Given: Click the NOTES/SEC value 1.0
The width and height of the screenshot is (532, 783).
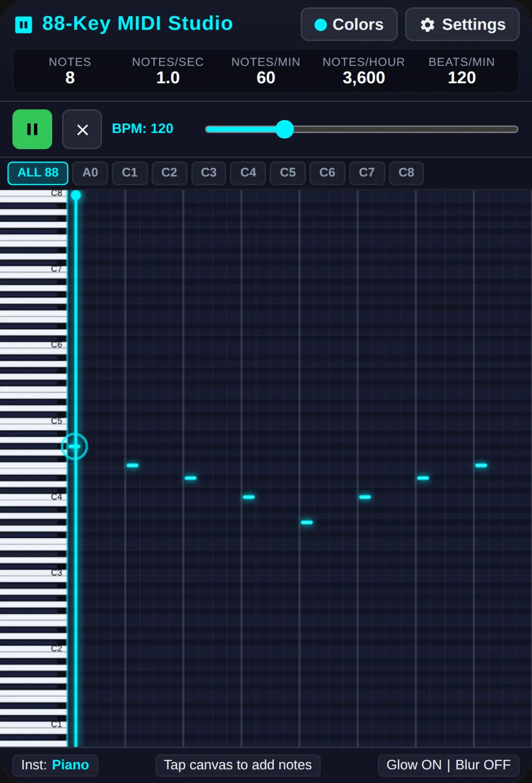Looking at the screenshot, I should coord(168,78).
